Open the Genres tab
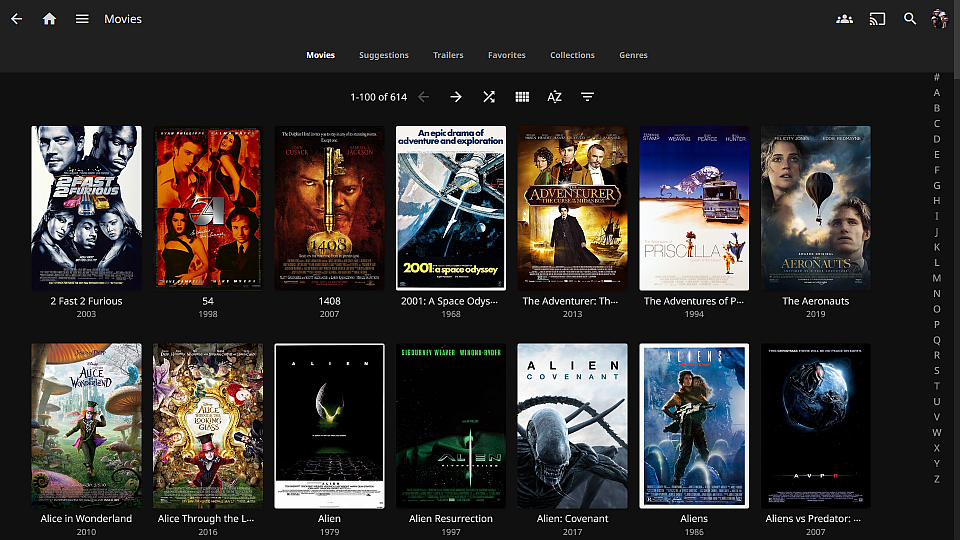960x540 pixels. coord(633,55)
